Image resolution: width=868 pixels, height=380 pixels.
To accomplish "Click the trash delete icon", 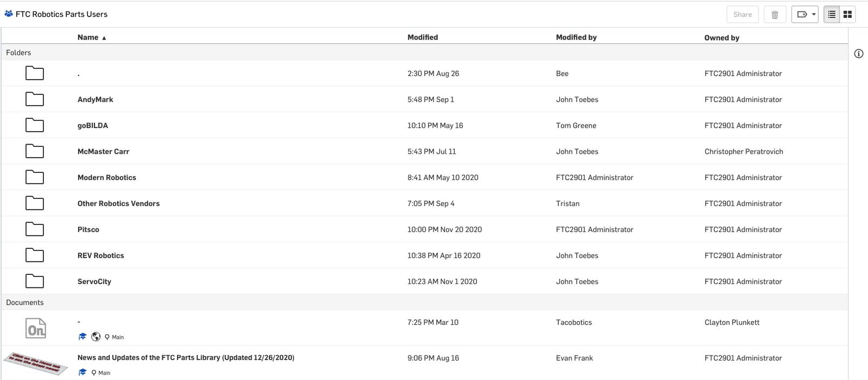I will [x=775, y=15].
